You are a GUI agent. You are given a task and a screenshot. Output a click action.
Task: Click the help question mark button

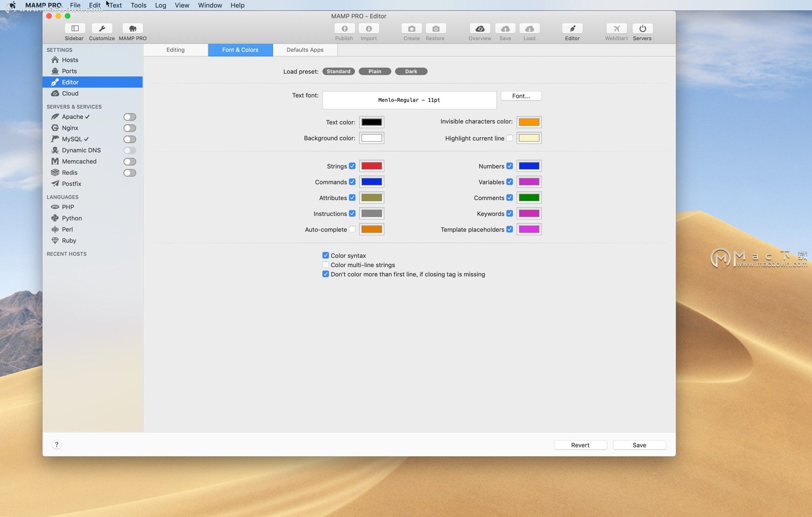pyautogui.click(x=57, y=444)
